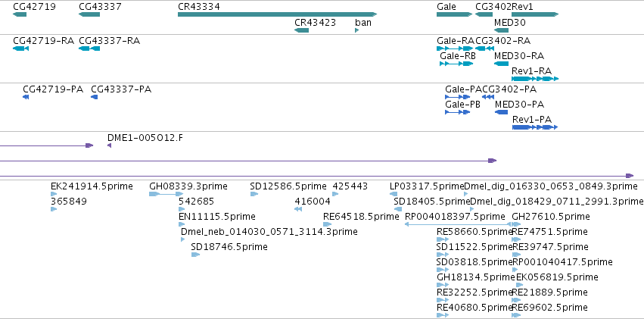Click the CG43337-RA transcript glyph
This screenshot has height=319, width=644.
point(89,48)
